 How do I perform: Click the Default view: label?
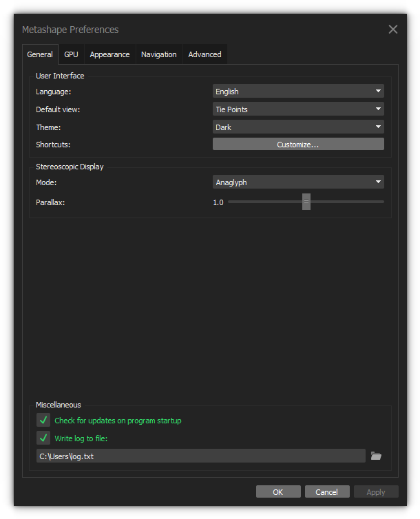point(58,109)
